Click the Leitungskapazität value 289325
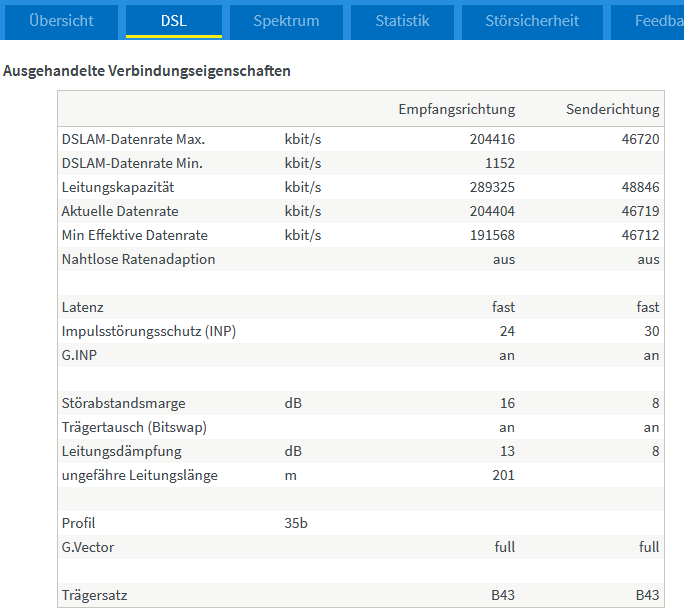The image size is (684, 612). pyautogui.click(x=492, y=187)
